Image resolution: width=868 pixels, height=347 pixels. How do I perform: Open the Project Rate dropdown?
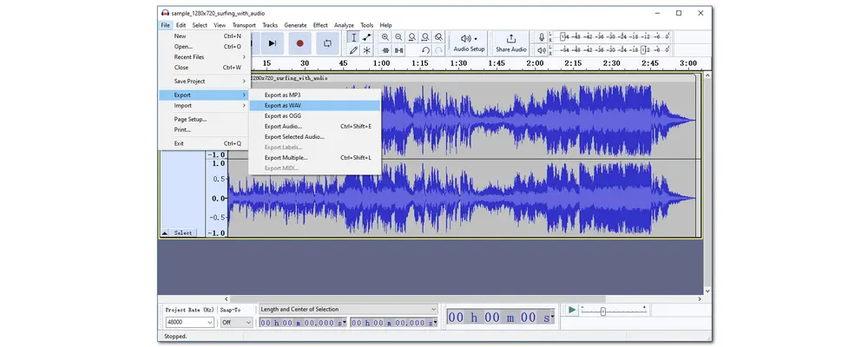point(187,322)
